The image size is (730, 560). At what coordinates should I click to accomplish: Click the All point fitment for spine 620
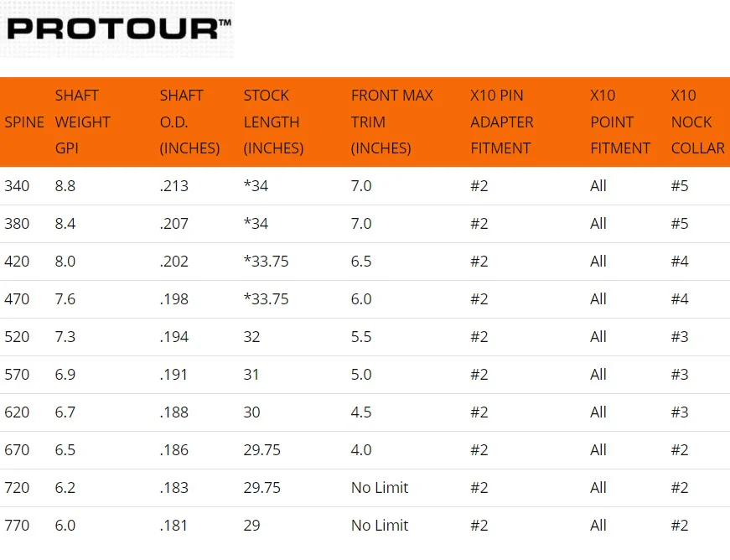click(x=598, y=412)
